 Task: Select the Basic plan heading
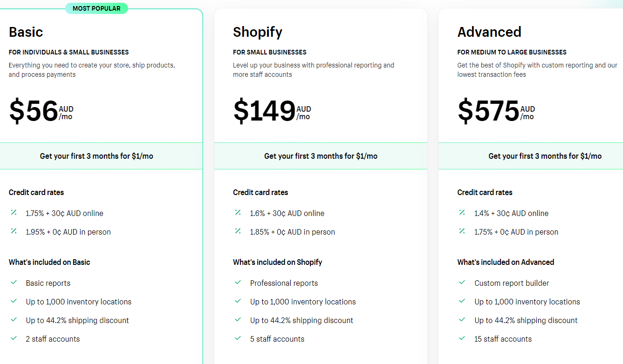(26, 32)
